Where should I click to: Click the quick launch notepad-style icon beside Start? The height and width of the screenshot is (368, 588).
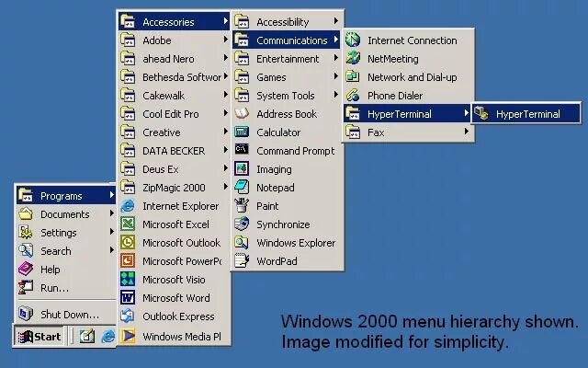coord(87,336)
